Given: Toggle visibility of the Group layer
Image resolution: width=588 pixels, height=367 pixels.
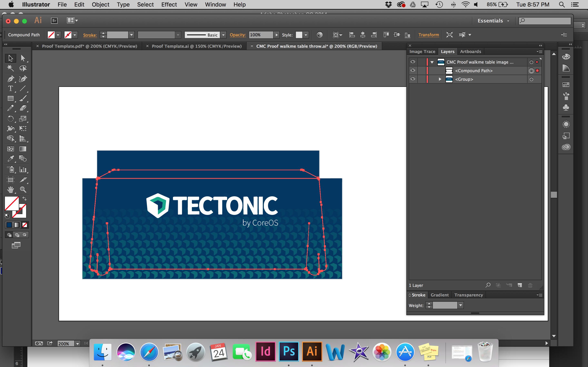Looking at the screenshot, I should (413, 79).
